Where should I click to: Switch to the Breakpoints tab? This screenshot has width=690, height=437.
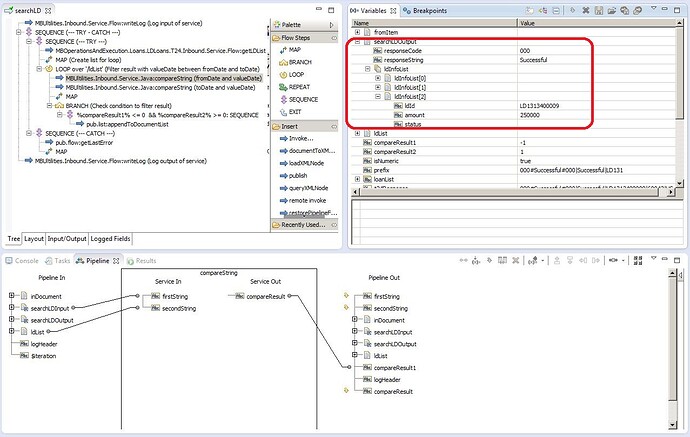click(425, 11)
